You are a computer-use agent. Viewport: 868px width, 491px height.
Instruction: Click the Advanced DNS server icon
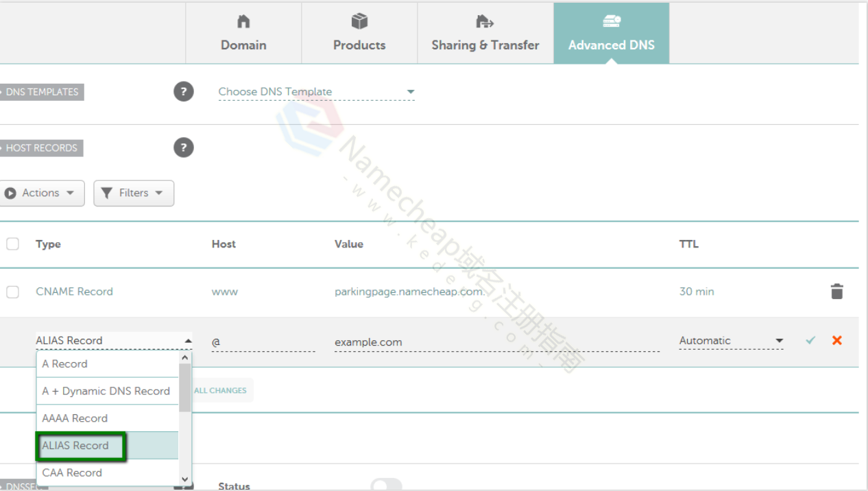pyautogui.click(x=612, y=22)
